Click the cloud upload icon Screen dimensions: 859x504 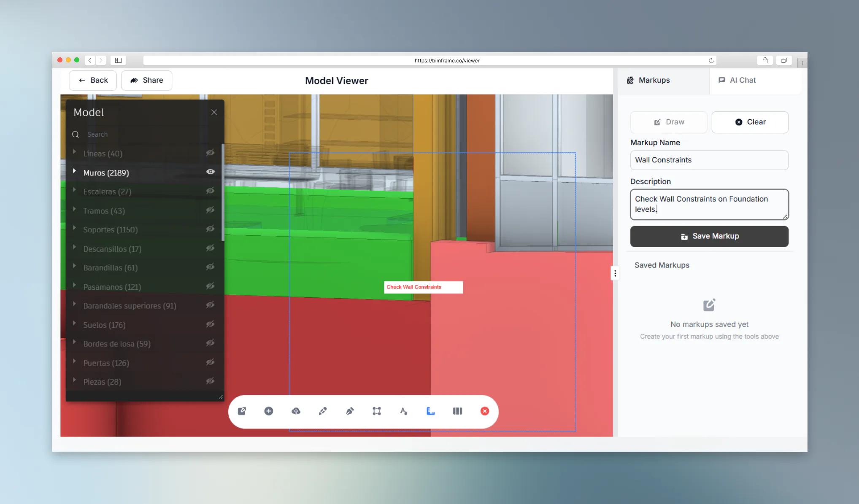point(296,411)
